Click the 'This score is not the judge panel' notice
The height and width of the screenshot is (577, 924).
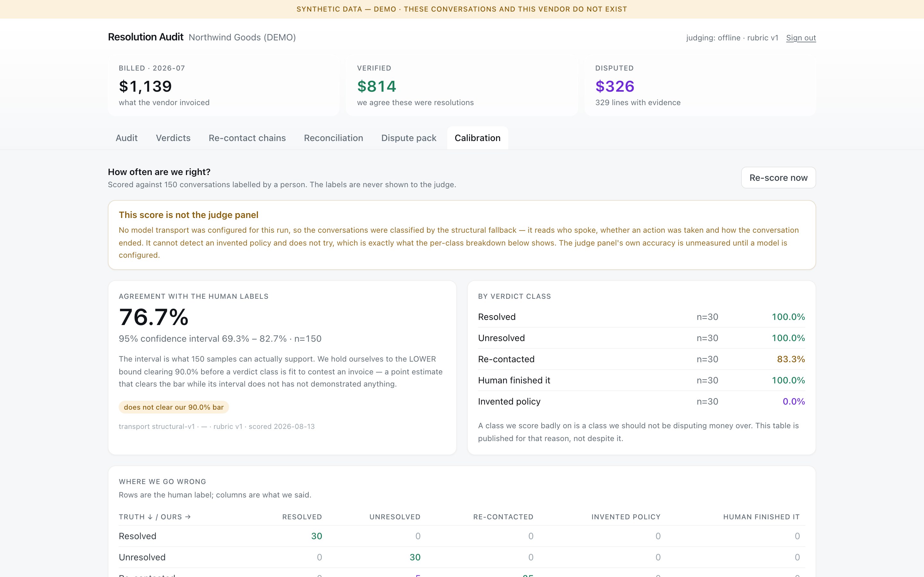pyautogui.click(x=462, y=235)
